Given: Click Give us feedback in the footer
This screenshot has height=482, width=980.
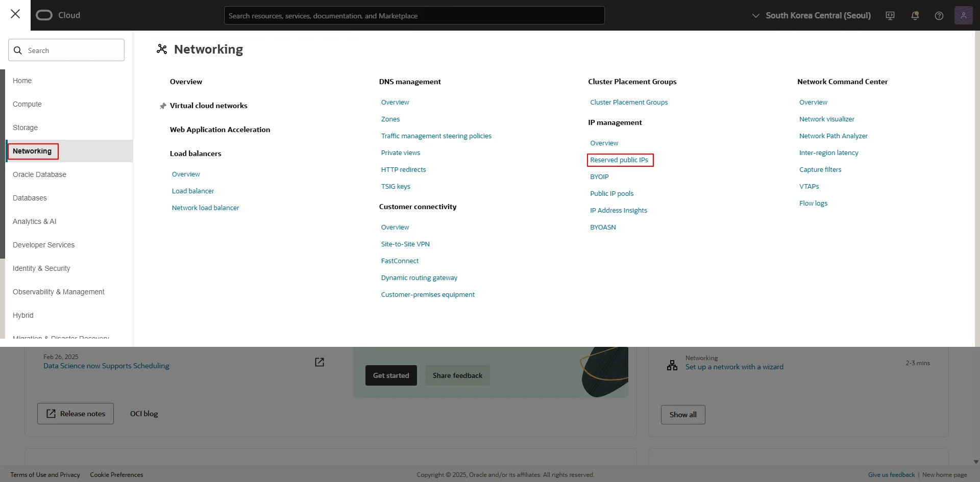Looking at the screenshot, I should pos(891,475).
